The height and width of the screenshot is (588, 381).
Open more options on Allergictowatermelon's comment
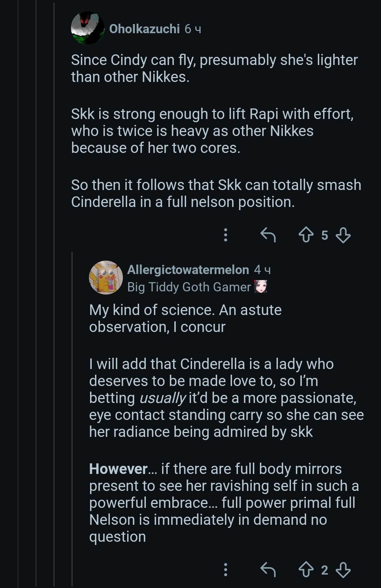tap(226, 570)
